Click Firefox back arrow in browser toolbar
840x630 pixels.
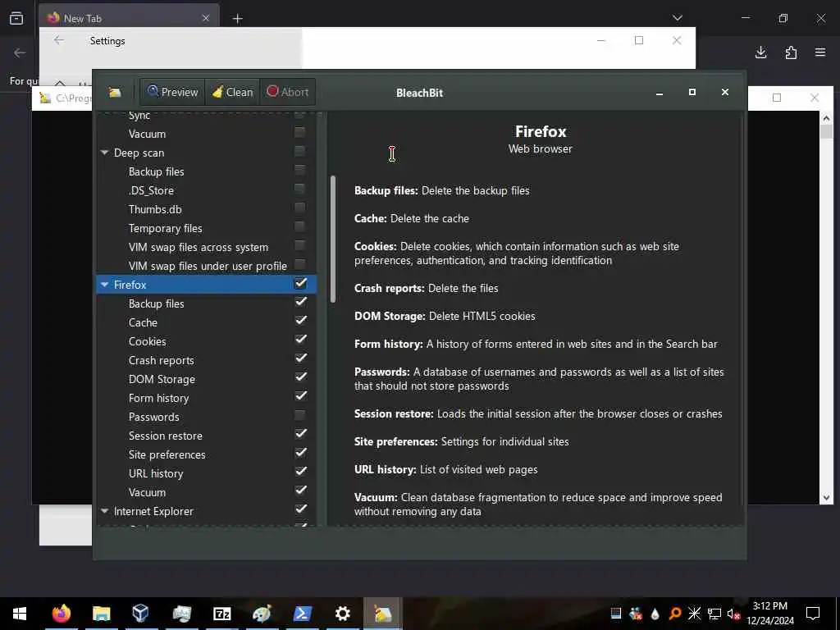click(x=20, y=52)
